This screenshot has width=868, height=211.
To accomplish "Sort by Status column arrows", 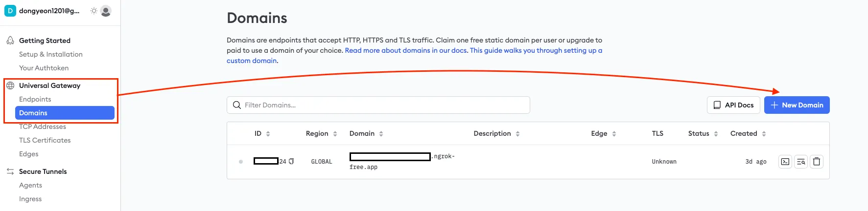I will (716, 134).
